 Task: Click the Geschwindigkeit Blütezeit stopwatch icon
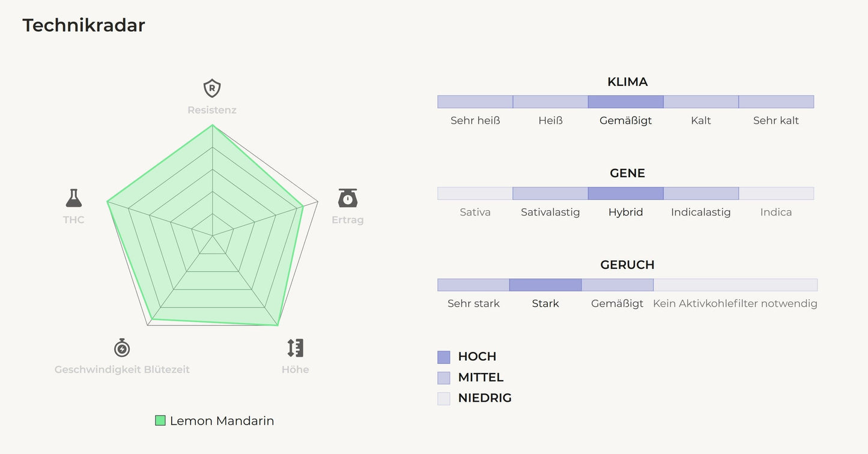coord(122,348)
